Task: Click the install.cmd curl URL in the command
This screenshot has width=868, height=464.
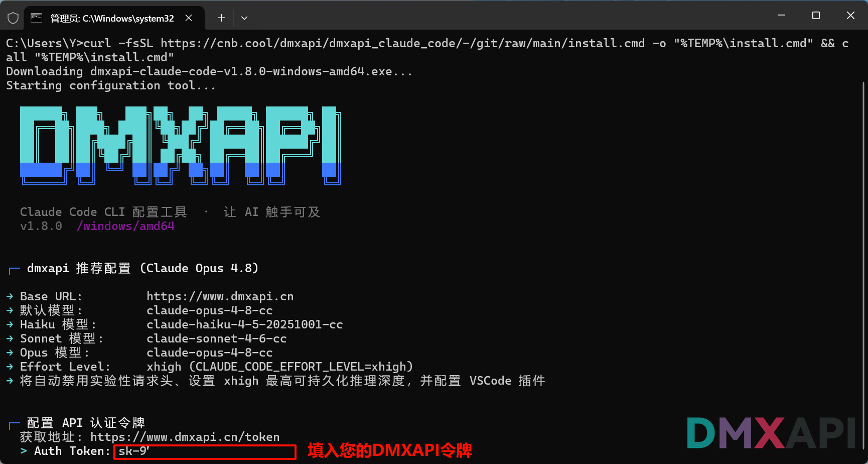Action: click(x=402, y=43)
